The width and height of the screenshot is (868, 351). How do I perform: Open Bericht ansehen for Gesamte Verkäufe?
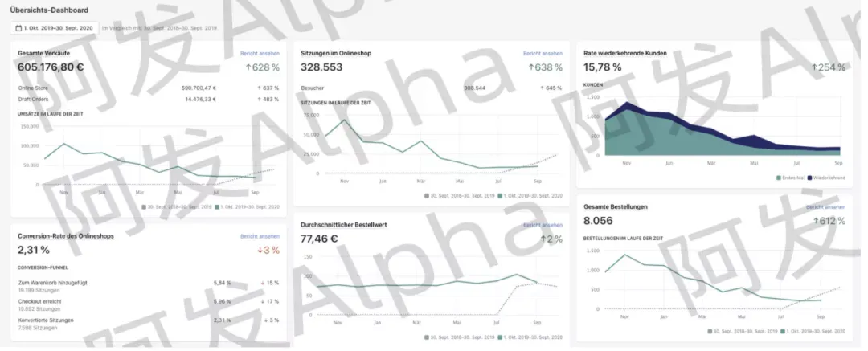(x=260, y=54)
